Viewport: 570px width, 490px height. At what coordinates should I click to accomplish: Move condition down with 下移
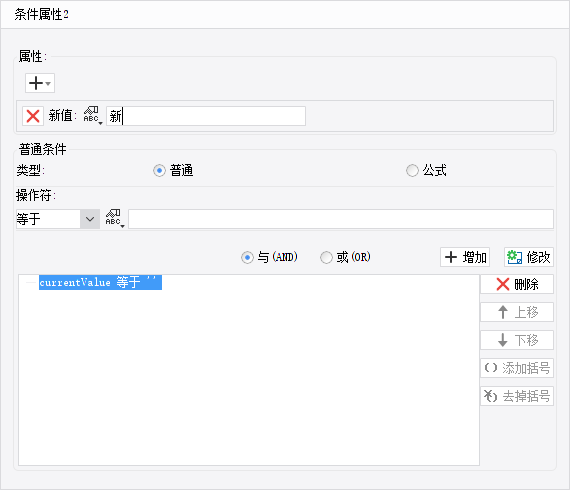(x=517, y=340)
